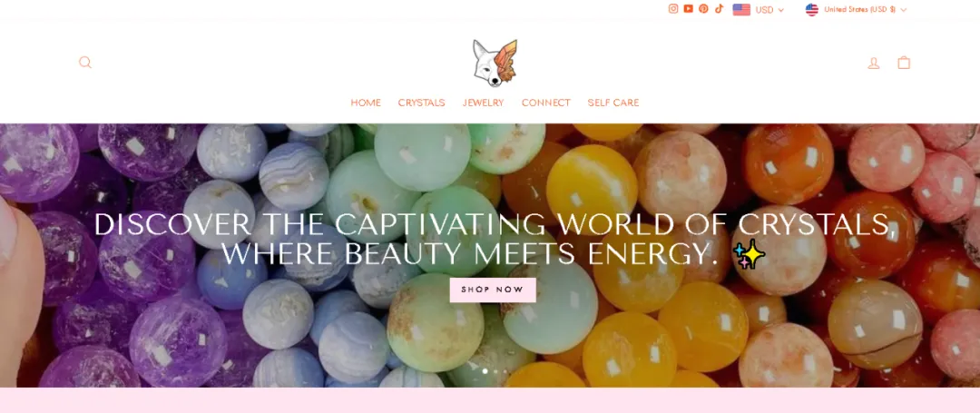This screenshot has width=980, height=413.
Task: Go to the HOME menu item
Action: tap(366, 103)
